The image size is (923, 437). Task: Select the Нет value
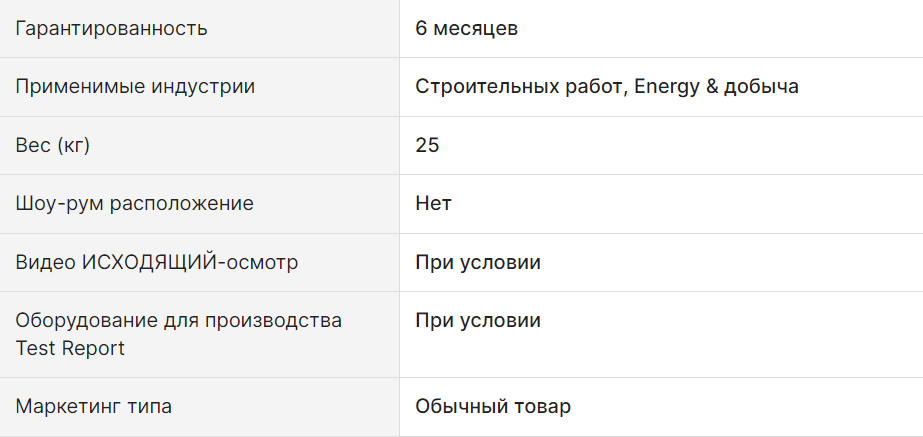[x=433, y=204]
